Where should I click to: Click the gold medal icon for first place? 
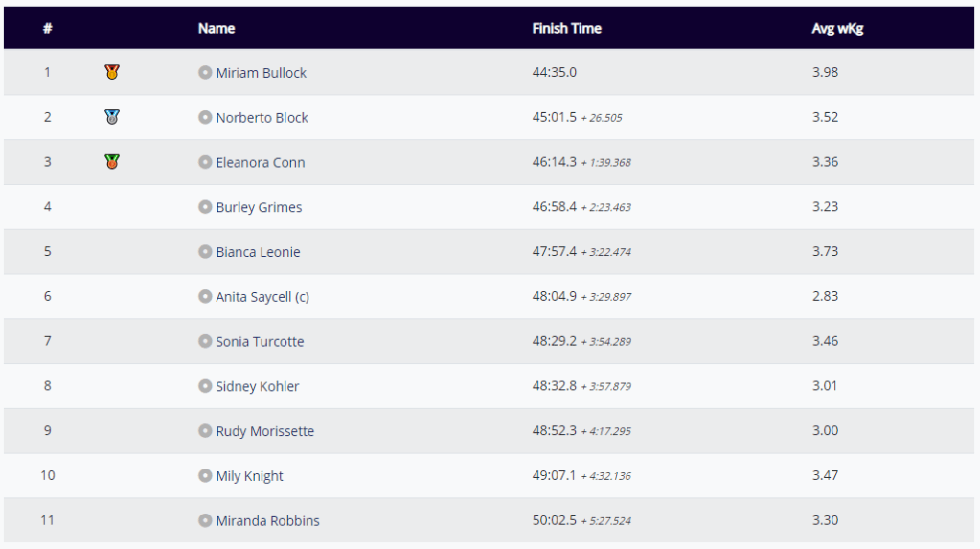[112, 72]
